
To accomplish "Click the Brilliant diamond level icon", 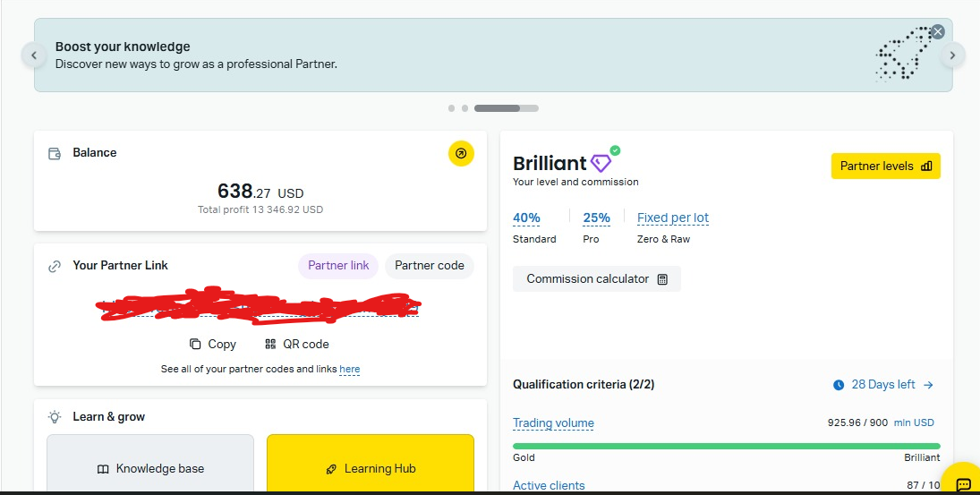I will [x=600, y=163].
